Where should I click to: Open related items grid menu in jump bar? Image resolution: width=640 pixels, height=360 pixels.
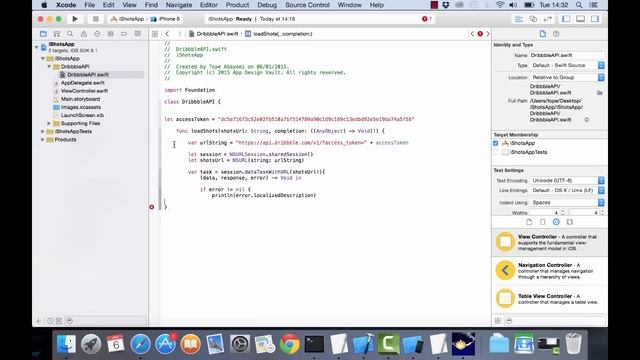pyautogui.click(x=155, y=34)
